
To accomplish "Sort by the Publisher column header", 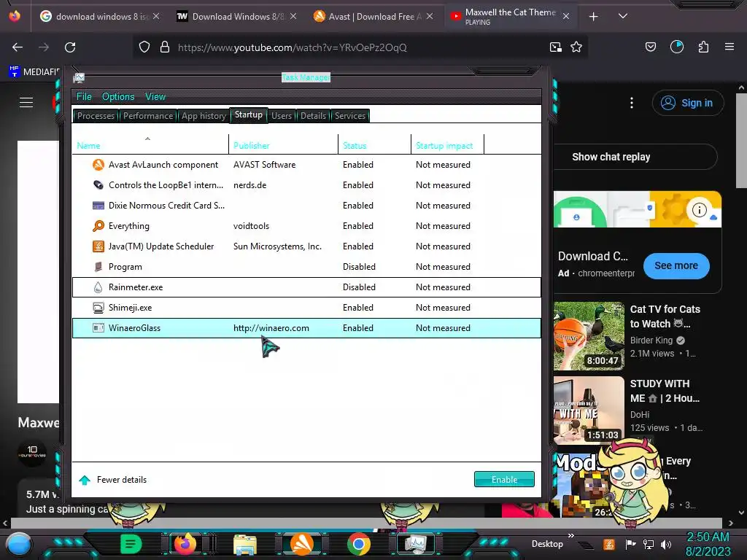I will (x=284, y=144).
